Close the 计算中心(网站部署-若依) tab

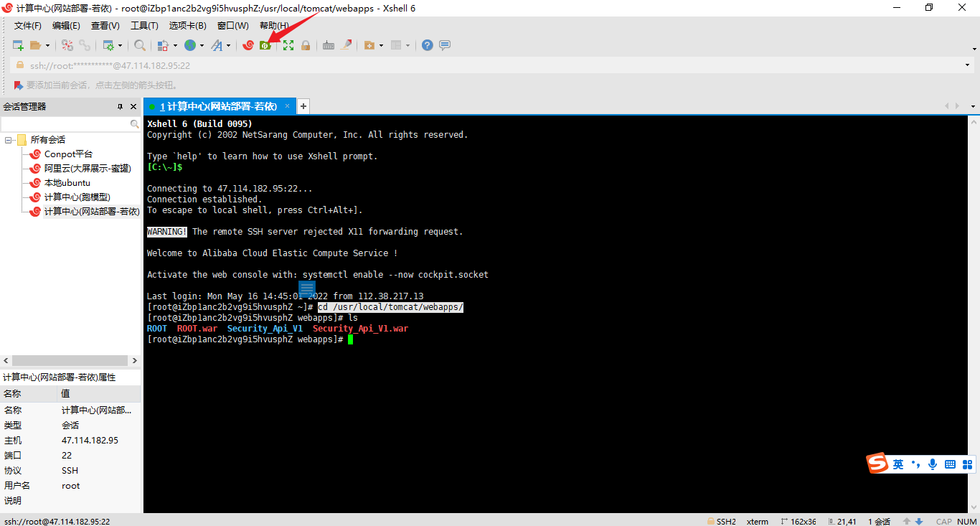pyautogui.click(x=288, y=106)
